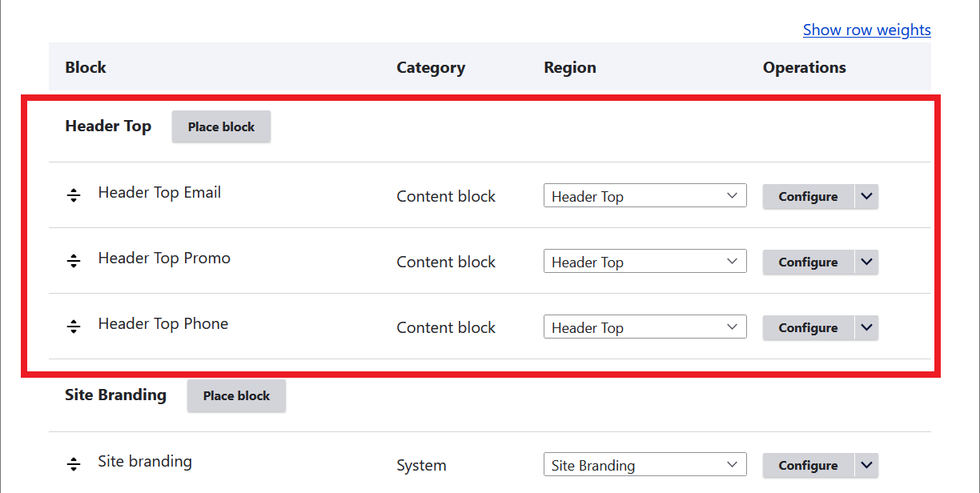Expand operations arrow beside Header Top Promo Configure

867,262
